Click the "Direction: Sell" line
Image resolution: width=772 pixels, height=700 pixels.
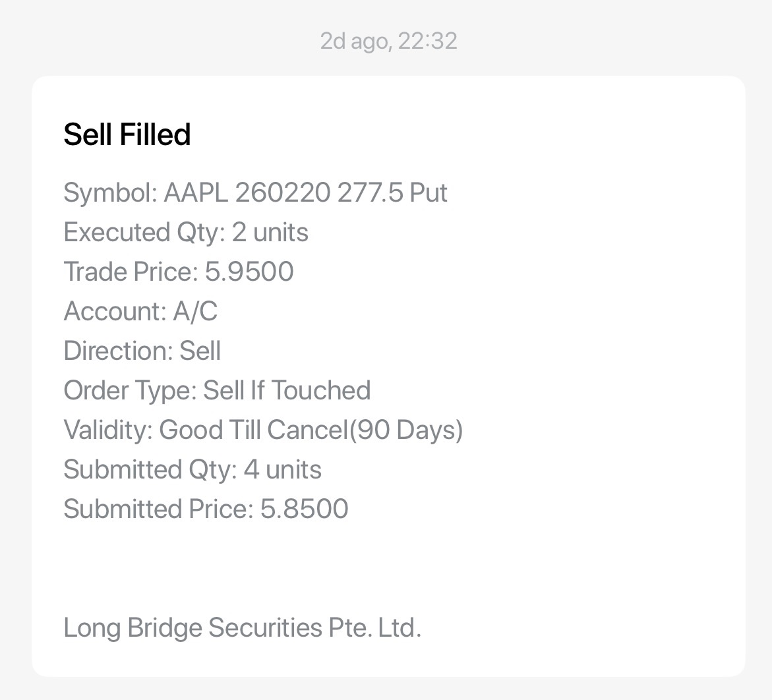[142, 351]
